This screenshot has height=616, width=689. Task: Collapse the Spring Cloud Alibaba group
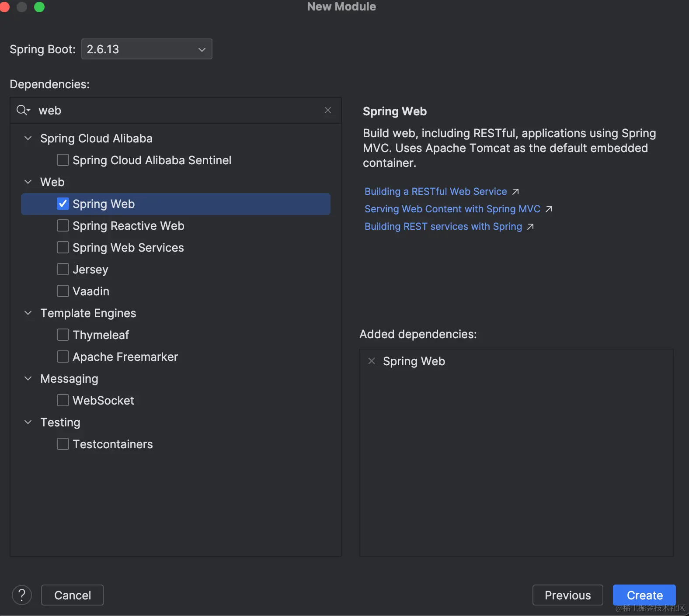[x=28, y=138]
